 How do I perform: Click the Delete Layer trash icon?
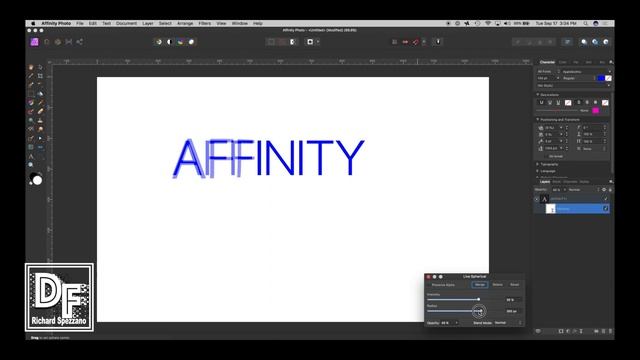point(611,331)
